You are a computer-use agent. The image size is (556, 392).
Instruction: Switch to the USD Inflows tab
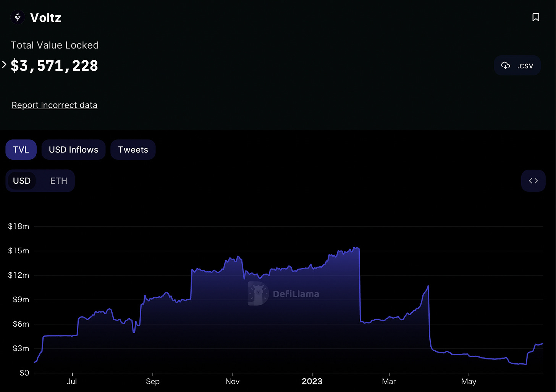(x=73, y=149)
